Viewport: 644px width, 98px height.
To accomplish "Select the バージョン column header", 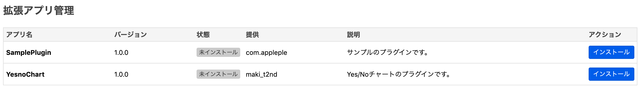I will pyautogui.click(x=131, y=35).
